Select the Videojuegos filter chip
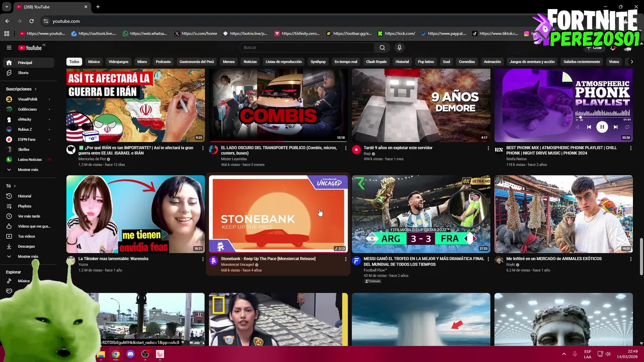 [119, 62]
